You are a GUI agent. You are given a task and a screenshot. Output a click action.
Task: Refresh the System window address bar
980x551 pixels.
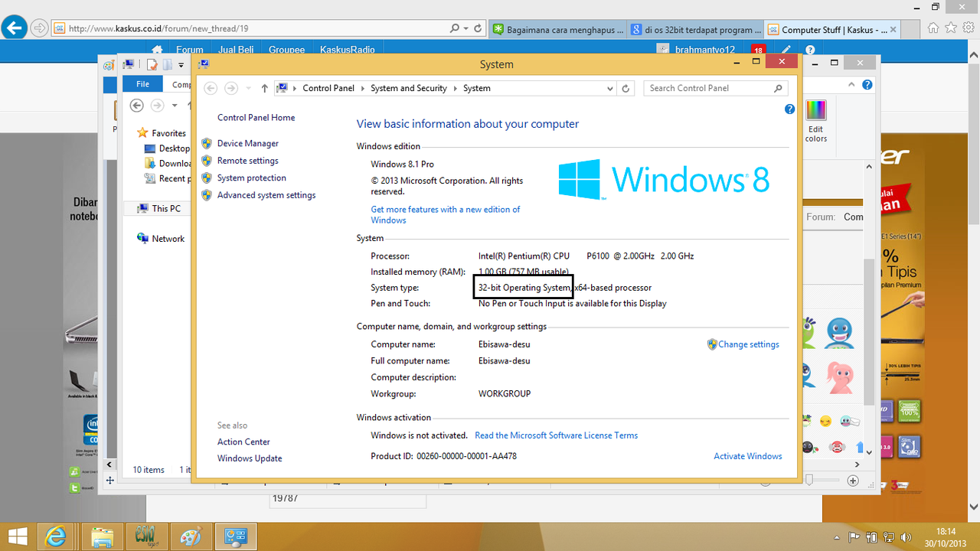click(626, 88)
